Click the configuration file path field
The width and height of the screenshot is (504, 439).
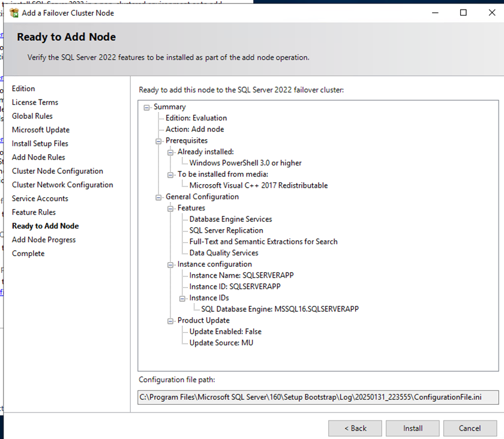318,397
